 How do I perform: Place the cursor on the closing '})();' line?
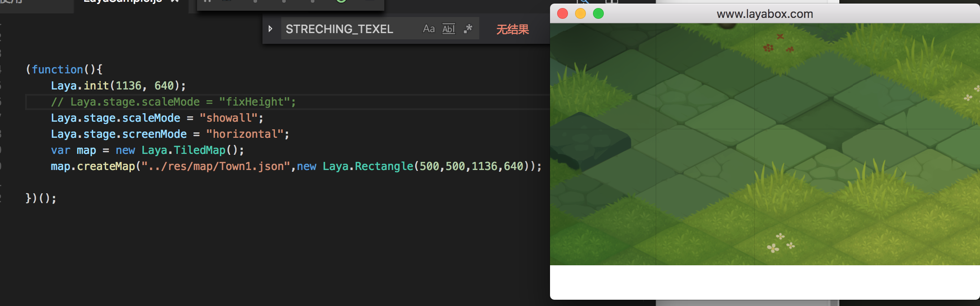[x=41, y=198]
